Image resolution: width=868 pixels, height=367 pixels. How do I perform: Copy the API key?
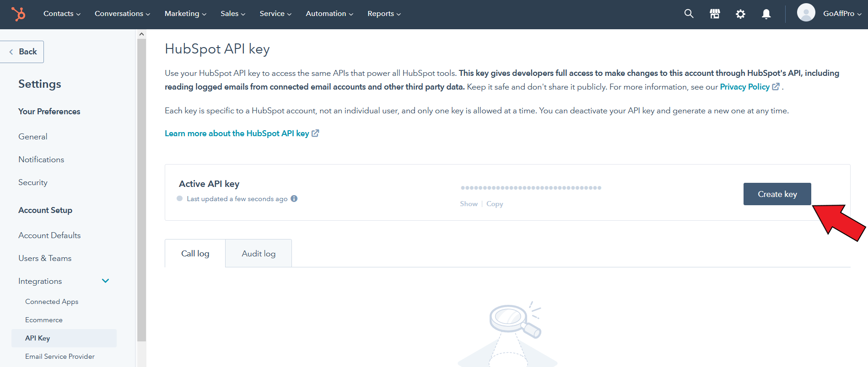pyautogui.click(x=495, y=204)
